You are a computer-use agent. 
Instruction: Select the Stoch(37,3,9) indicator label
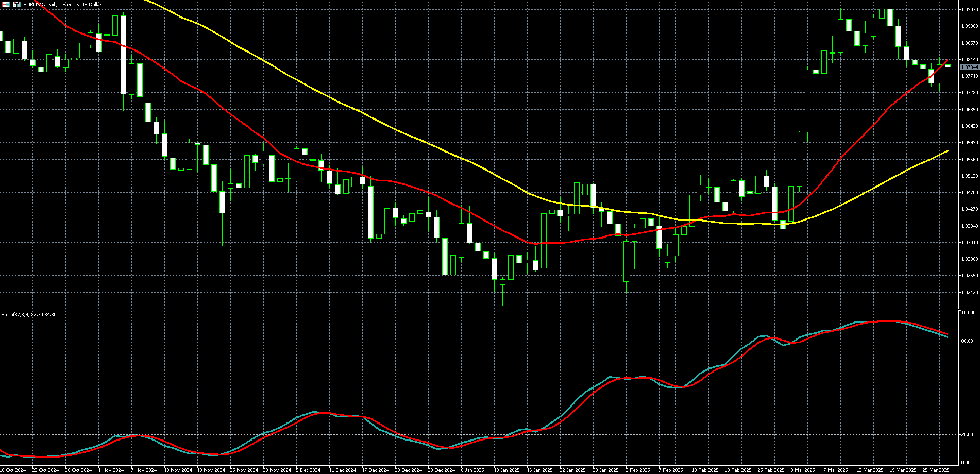coord(29,314)
